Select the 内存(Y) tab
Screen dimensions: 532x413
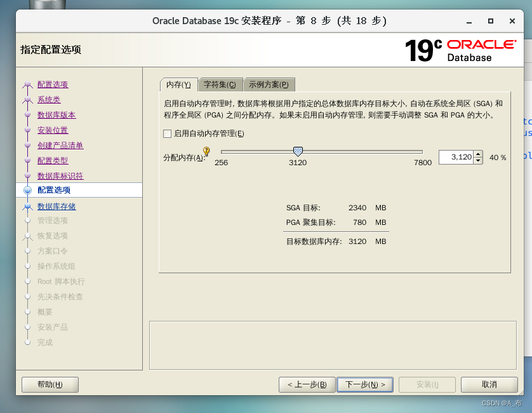(178, 85)
